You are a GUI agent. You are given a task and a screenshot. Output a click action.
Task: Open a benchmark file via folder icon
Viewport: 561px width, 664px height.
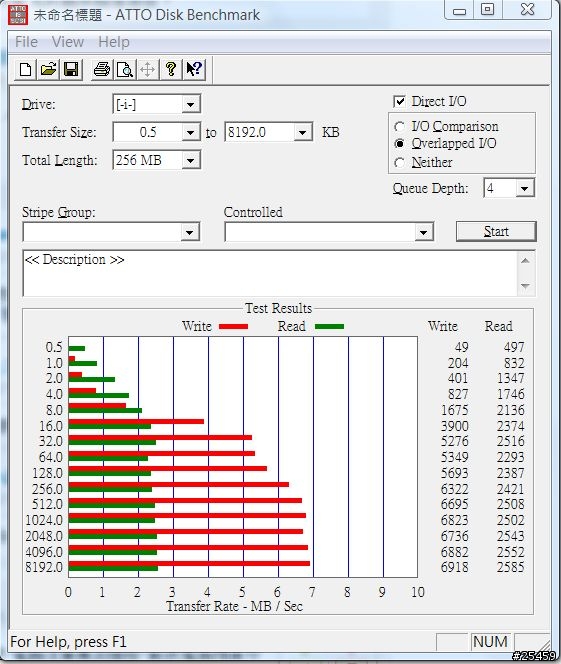48,69
